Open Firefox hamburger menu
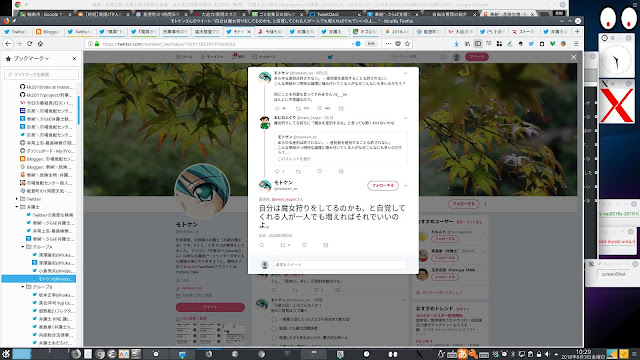This screenshot has height=360, width=640. point(576,44)
